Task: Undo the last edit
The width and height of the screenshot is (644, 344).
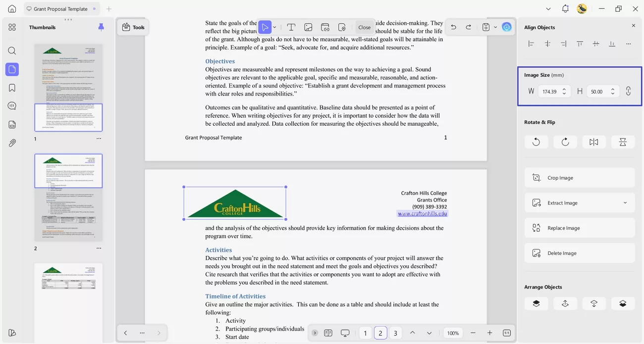Action: tap(453, 27)
